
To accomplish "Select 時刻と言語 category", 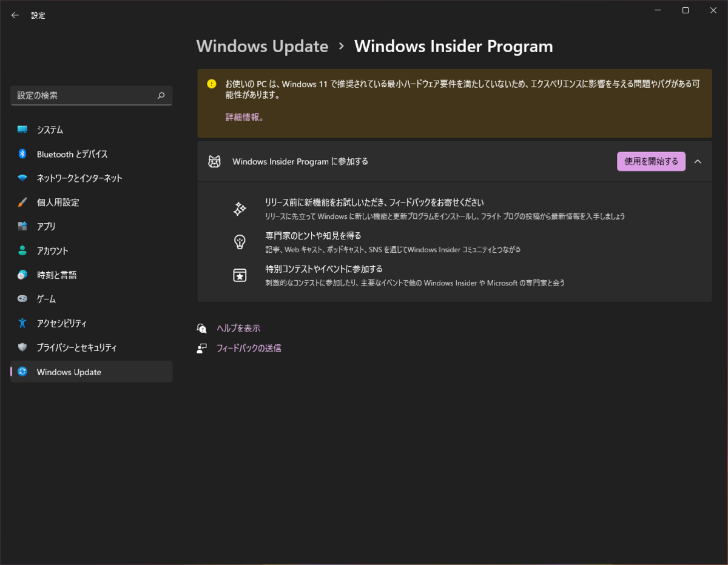I will coord(91,275).
